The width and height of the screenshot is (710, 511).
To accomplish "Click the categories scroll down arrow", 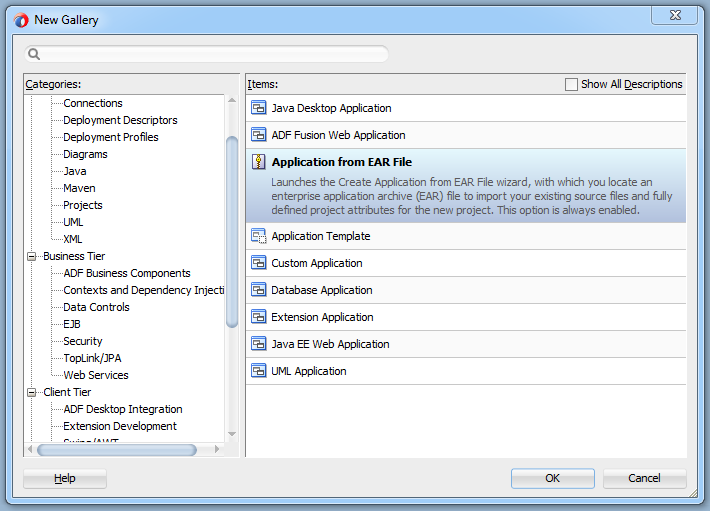I will click(232, 434).
